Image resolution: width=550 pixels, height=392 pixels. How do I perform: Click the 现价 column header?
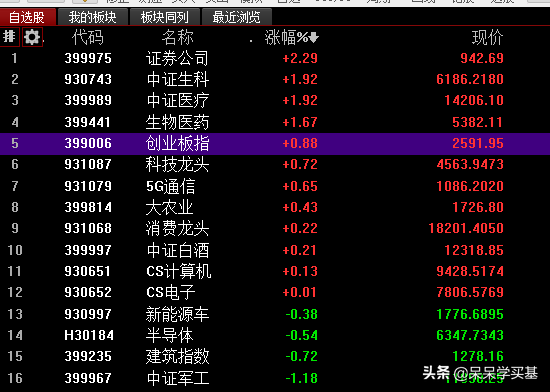[488, 38]
